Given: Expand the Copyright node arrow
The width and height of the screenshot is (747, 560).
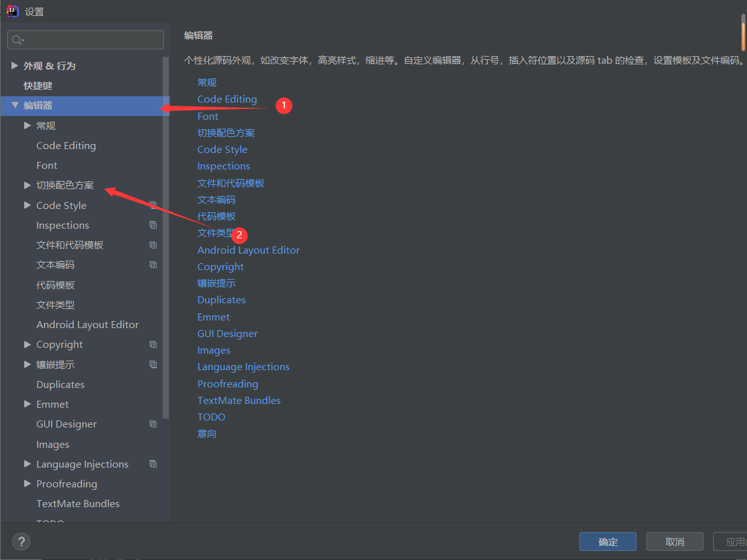Looking at the screenshot, I should point(27,344).
